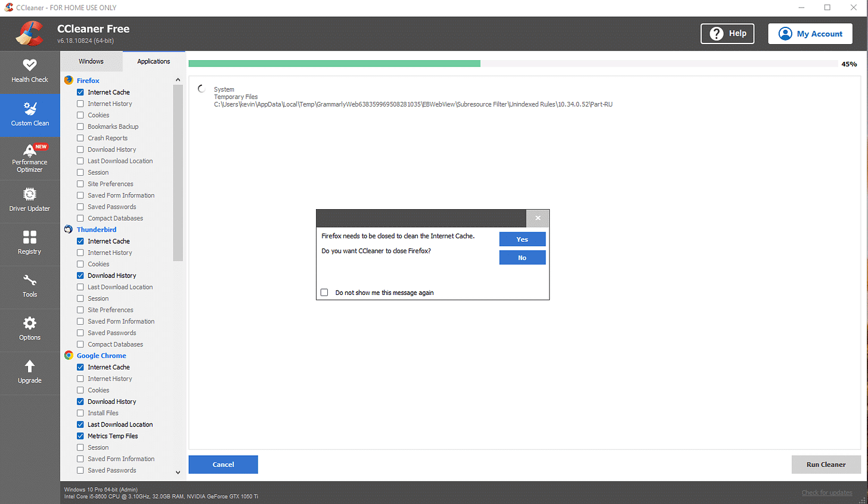
Task: Click the Help question mark button
Action: click(x=727, y=34)
